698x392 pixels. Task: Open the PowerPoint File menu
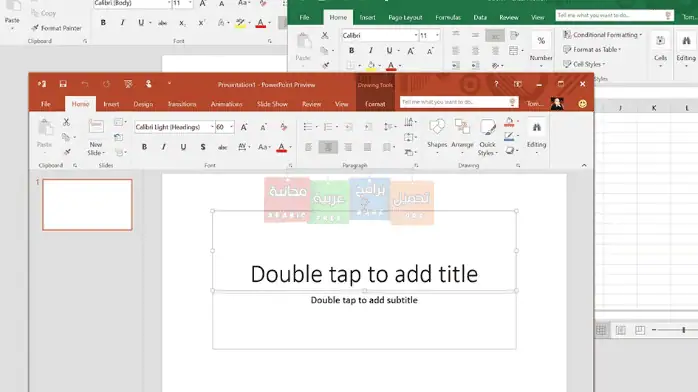point(45,104)
